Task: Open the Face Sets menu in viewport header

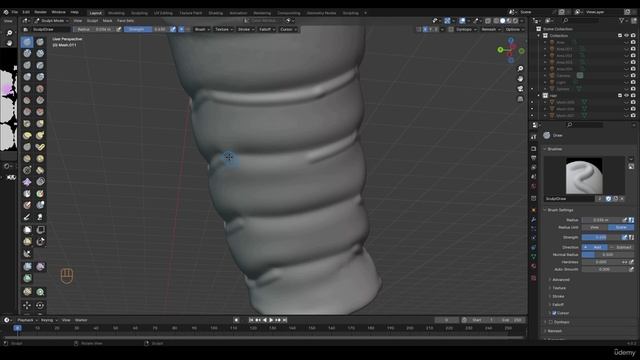Action: pos(125,21)
